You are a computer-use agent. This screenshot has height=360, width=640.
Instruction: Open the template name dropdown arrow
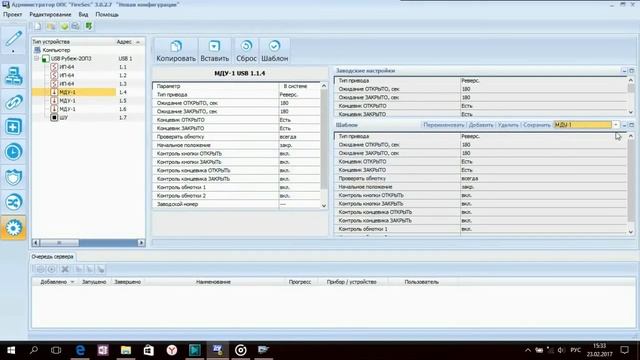[x=616, y=125]
